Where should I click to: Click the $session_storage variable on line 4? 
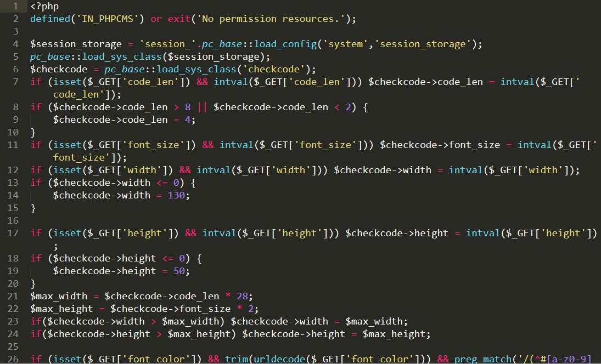(x=76, y=44)
